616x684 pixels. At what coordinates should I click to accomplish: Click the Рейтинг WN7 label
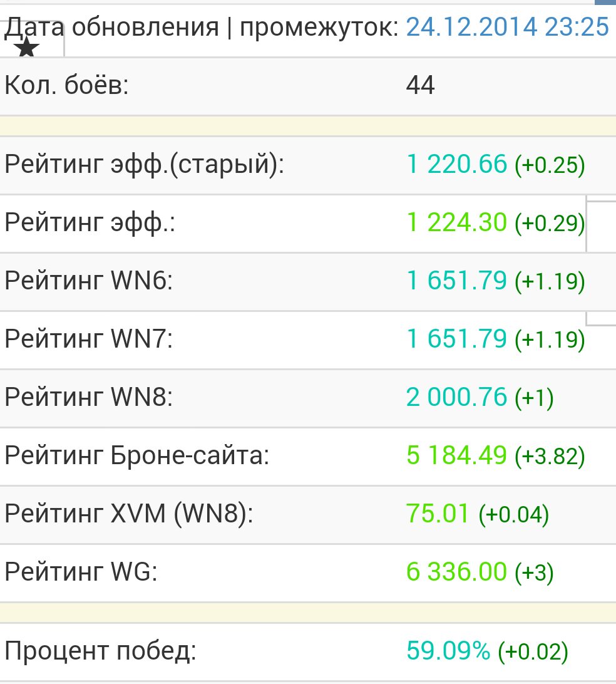[88, 339]
